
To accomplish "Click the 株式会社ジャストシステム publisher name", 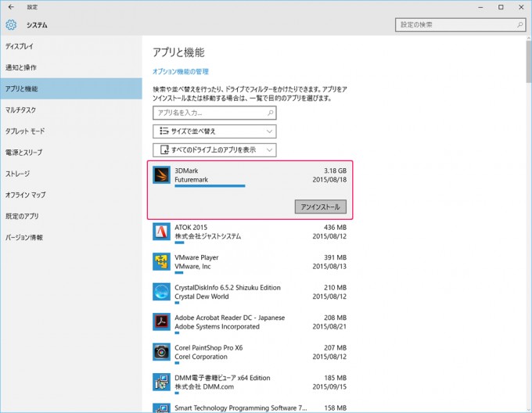I will [207, 236].
